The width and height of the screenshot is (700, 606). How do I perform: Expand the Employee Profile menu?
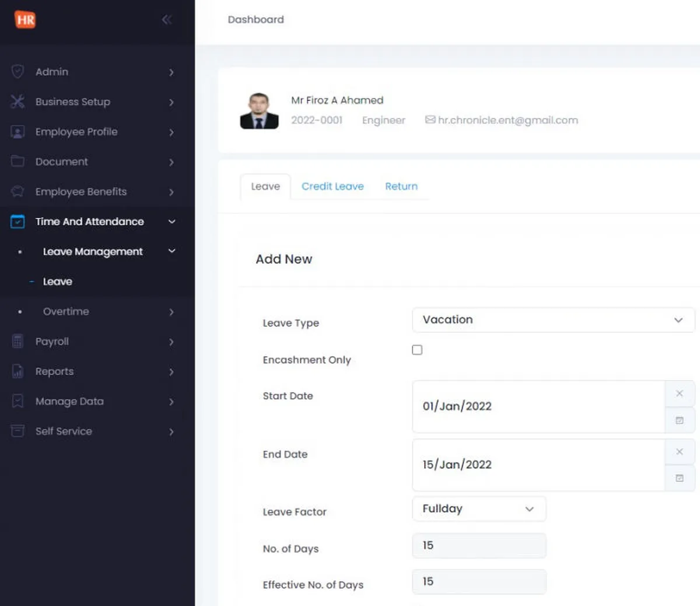[171, 133]
